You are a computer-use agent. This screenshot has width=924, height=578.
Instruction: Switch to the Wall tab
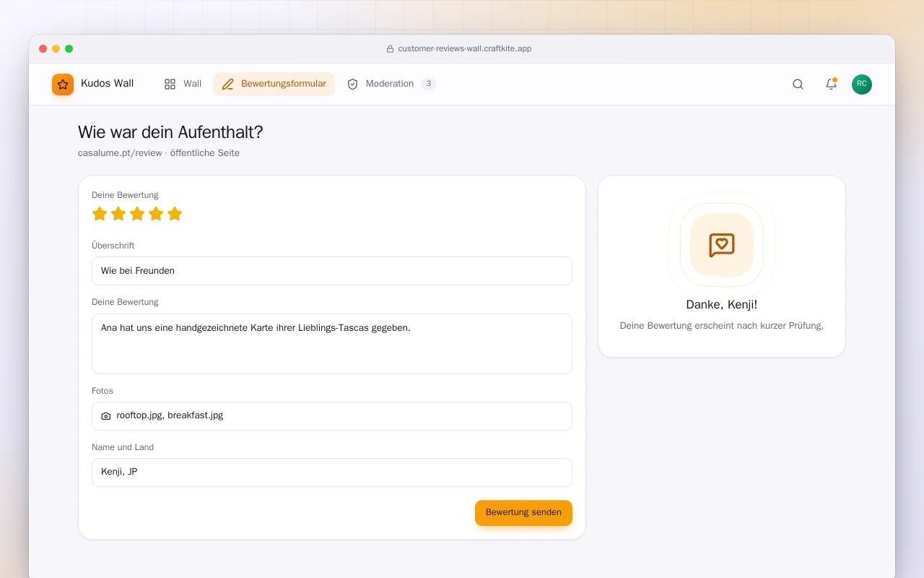point(183,84)
